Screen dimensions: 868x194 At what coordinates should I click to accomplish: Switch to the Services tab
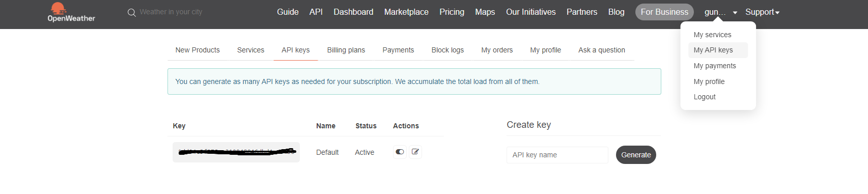tap(250, 50)
